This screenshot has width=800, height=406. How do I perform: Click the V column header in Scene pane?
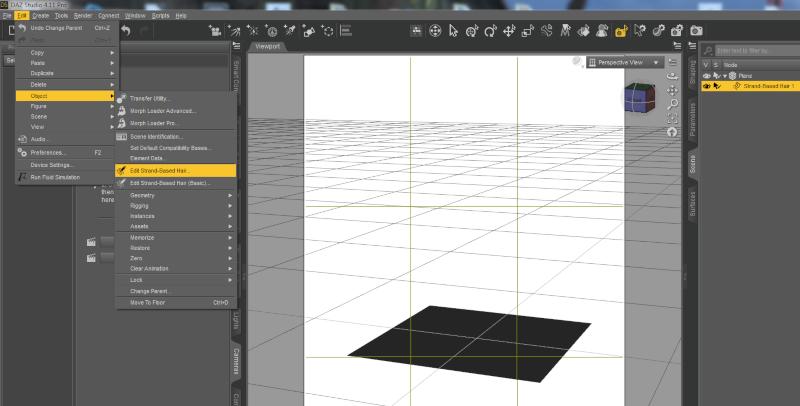pos(706,65)
